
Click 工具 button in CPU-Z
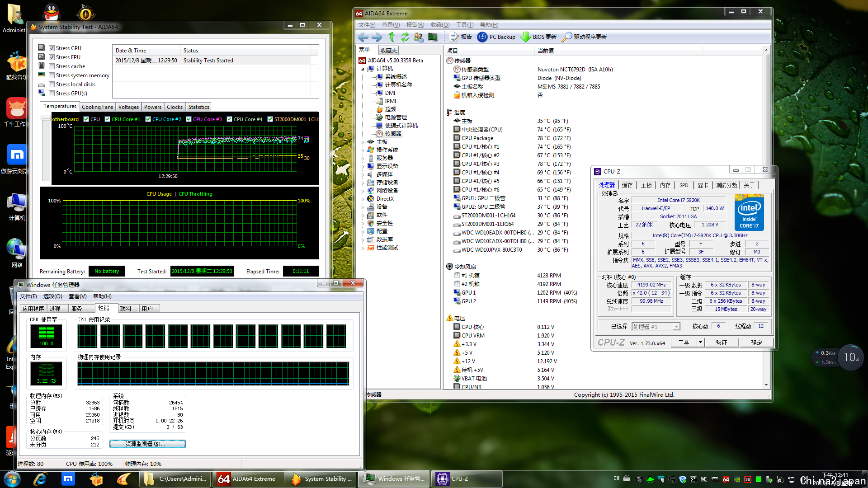684,343
